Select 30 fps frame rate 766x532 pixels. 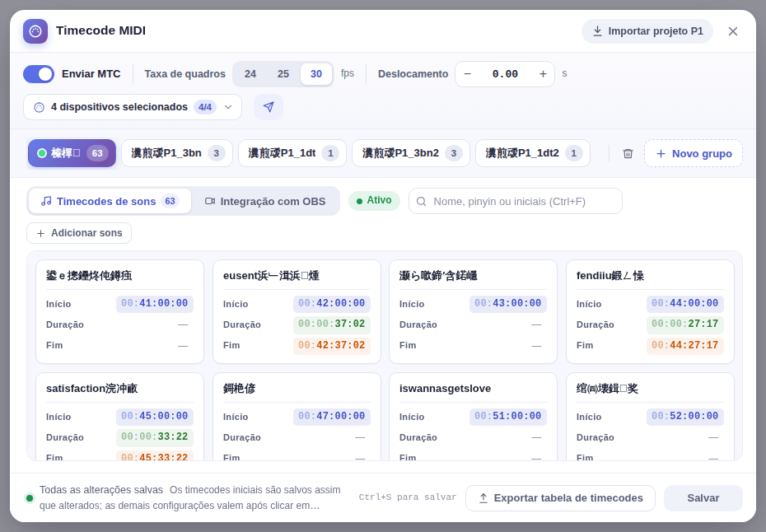point(316,74)
